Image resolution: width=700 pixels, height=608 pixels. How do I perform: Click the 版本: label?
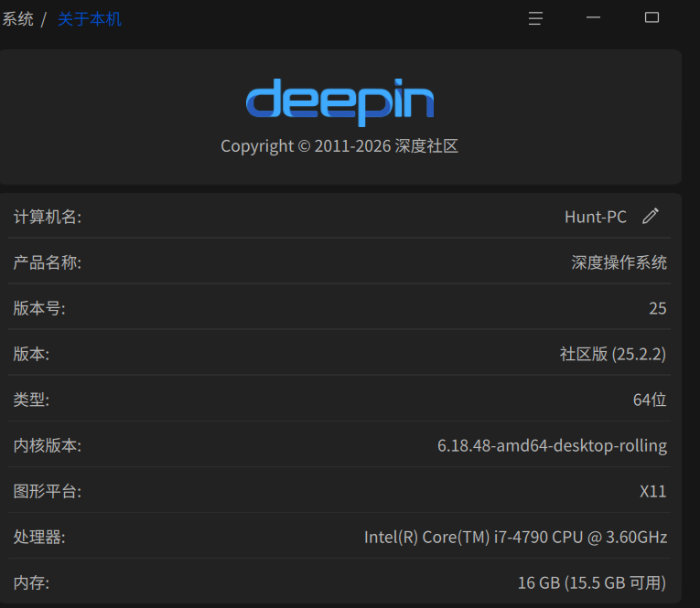pos(31,354)
